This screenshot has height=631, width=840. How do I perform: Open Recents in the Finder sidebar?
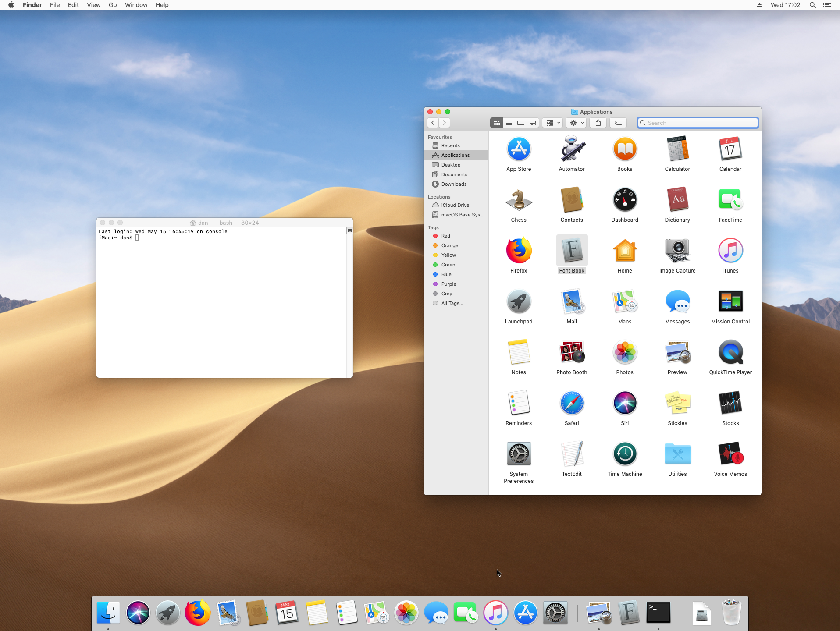tap(456, 145)
